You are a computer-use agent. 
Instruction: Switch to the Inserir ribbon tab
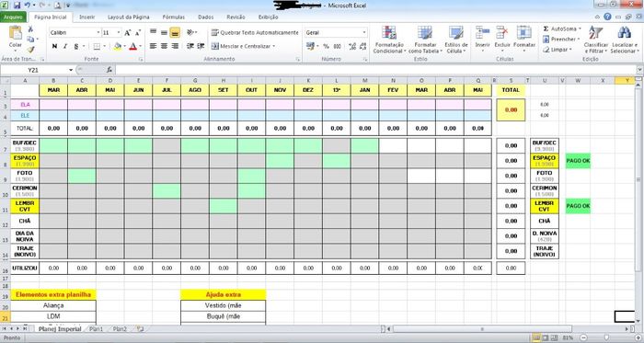point(87,17)
